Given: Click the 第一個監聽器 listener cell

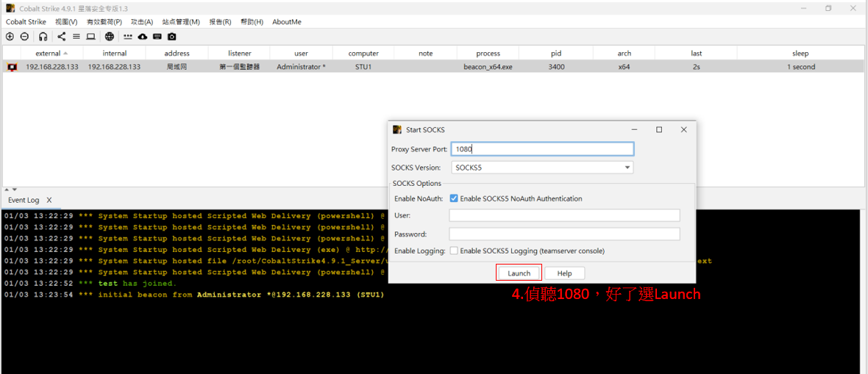Looking at the screenshot, I should click(240, 67).
